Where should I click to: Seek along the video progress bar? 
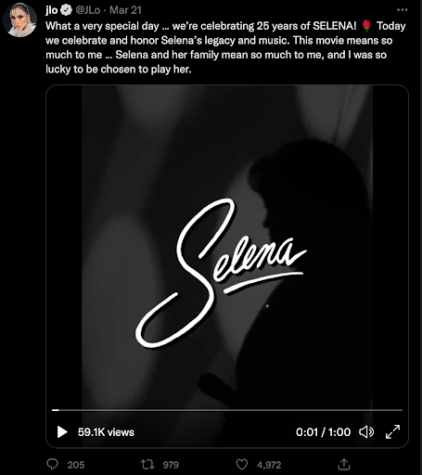coord(227,410)
